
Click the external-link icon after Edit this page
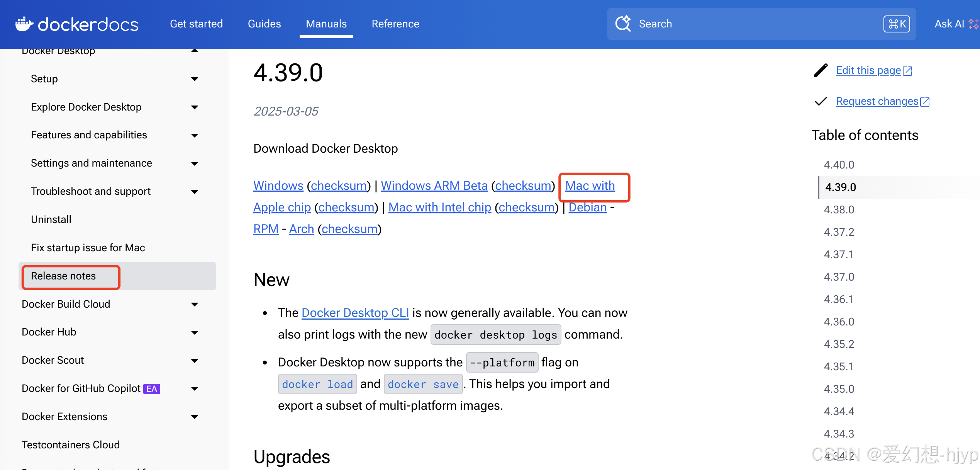(x=907, y=71)
